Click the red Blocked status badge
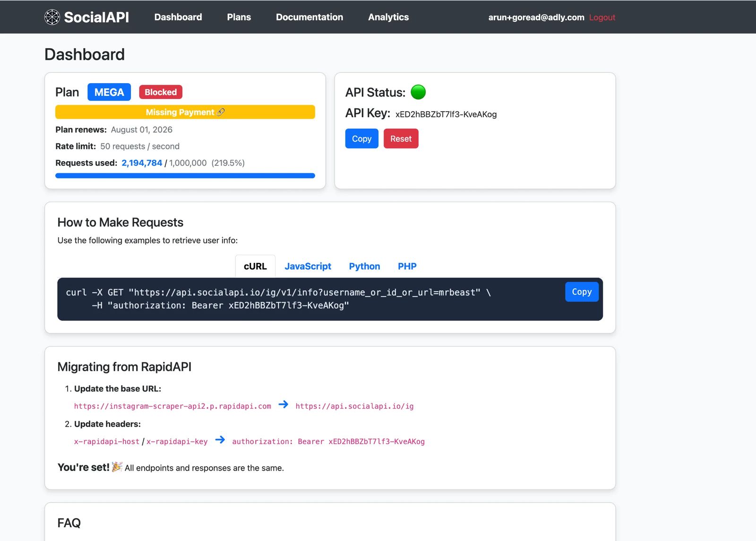Screen dimensions: 756x541 161,92
